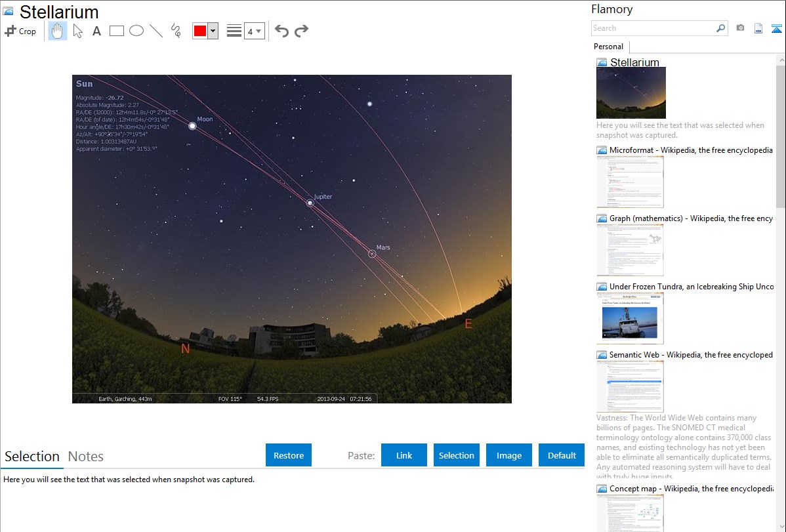Open the line width dropdown showing 4
This screenshot has height=532, width=786.
coord(255,31)
